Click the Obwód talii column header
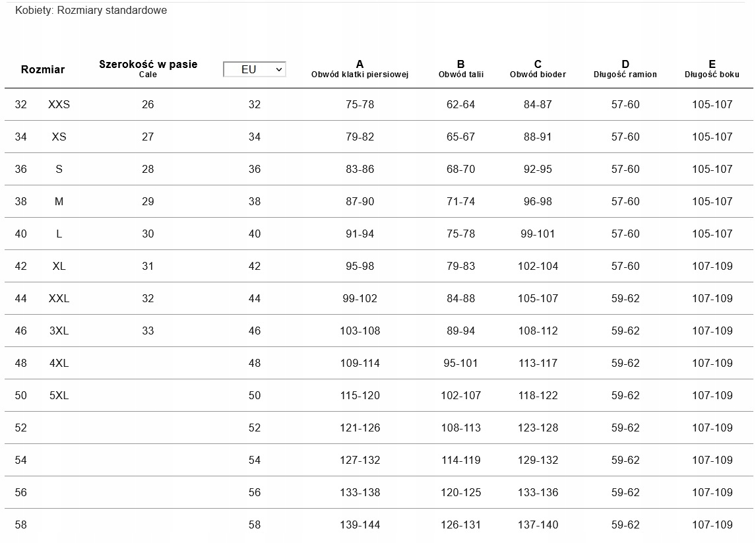The image size is (756, 543). point(460,69)
